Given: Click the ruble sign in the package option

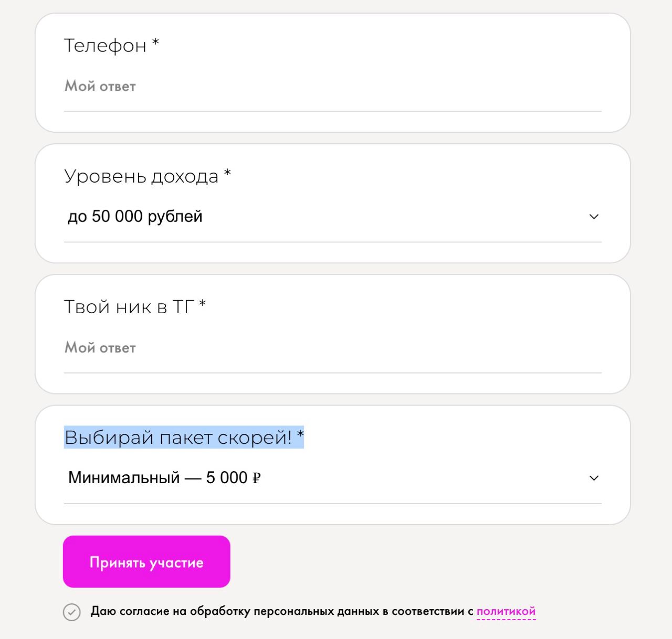Looking at the screenshot, I should point(257,478).
